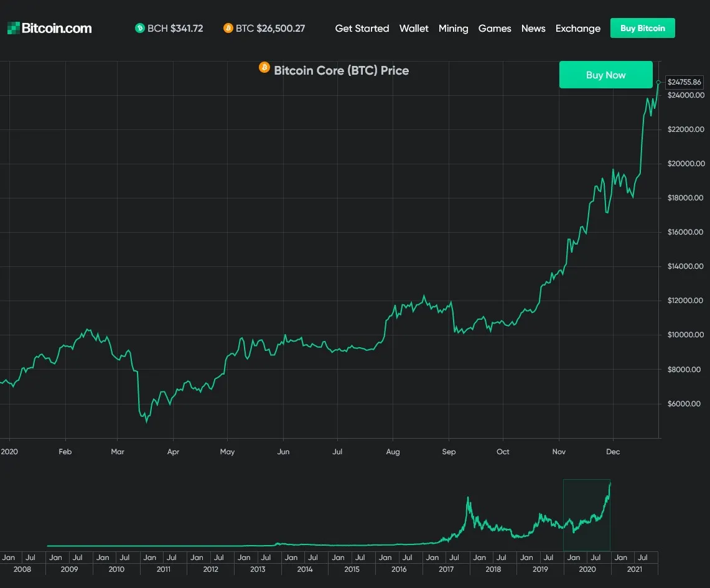Click the 2019 year label in navigator
Image resolution: width=710 pixels, height=588 pixels.
[540, 569]
